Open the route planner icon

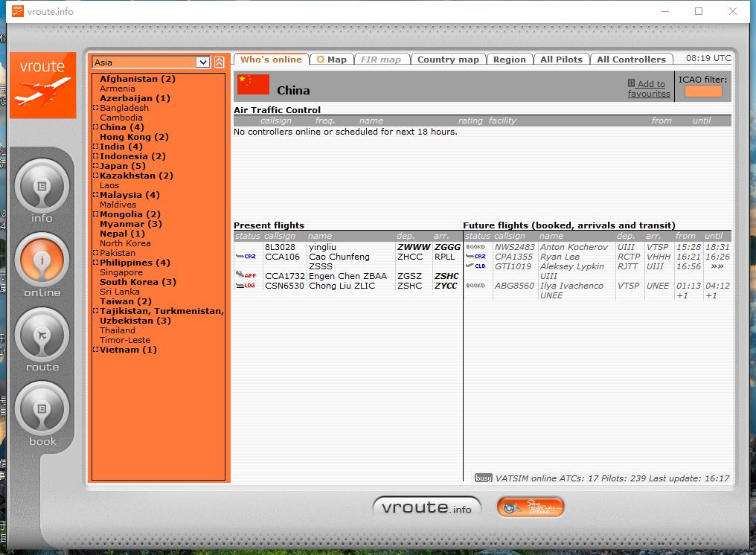pyautogui.click(x=42, y=335)
